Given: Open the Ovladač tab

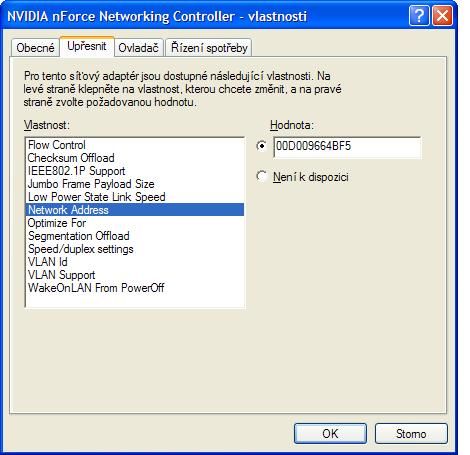Looking at the screenshot, I should click(138, 48).
